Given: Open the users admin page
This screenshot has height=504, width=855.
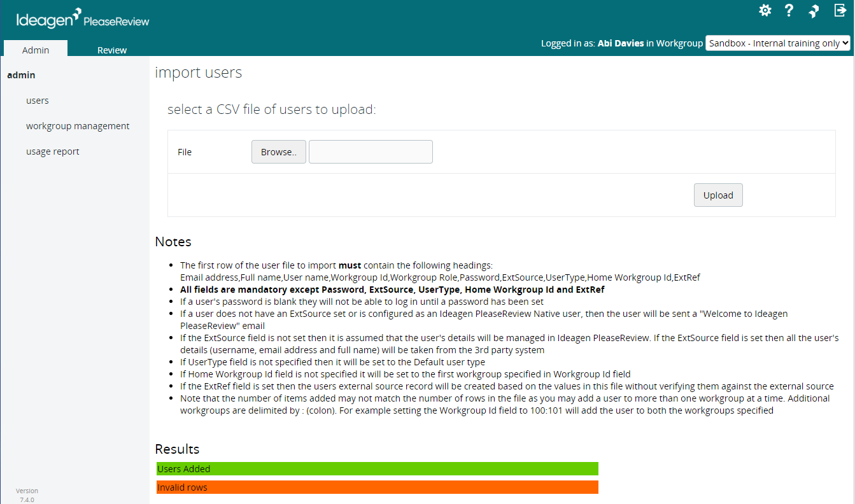Looking at the screenshot, I should 37,100.
